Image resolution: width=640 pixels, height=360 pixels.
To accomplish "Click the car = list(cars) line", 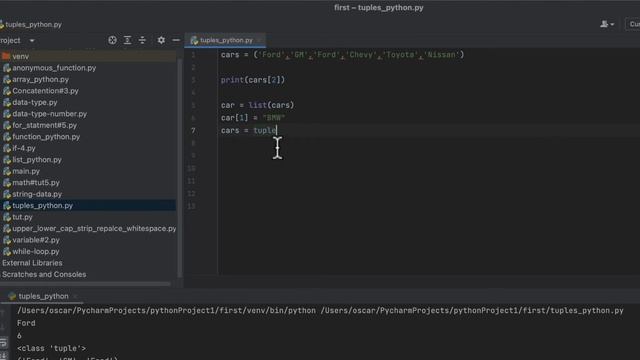I will 257,105.
